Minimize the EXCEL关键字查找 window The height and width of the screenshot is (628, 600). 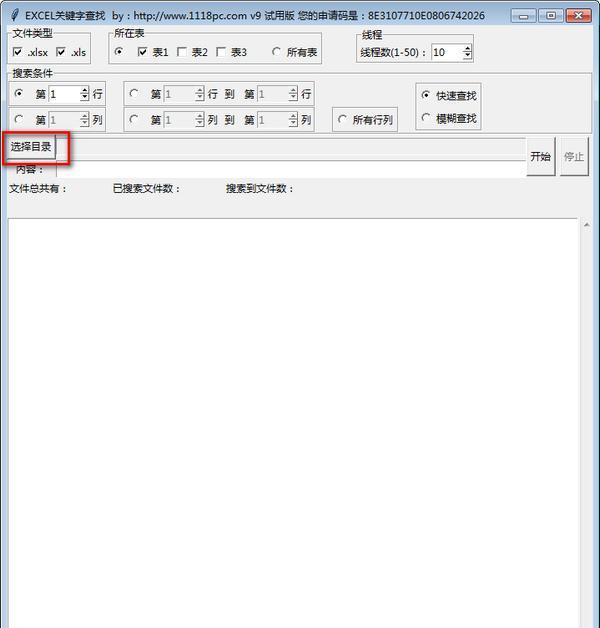point(523,16)
